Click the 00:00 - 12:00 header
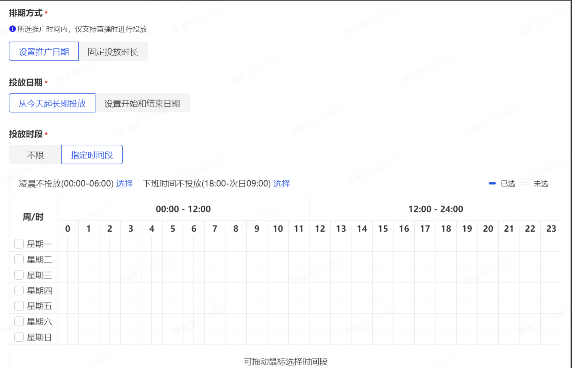 coord(183,209)
